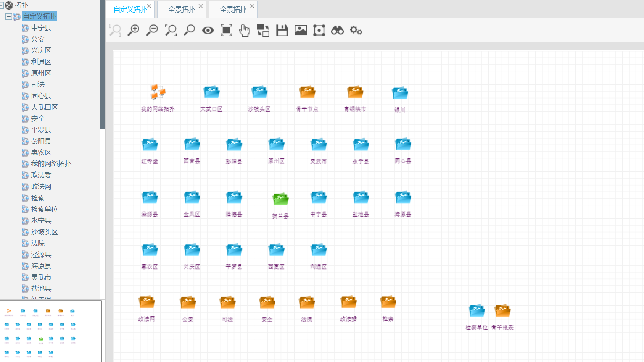Enter fullscreen with the expand icon
The height and width of the screenshot is (362, 644).
[x=226, y=30]
